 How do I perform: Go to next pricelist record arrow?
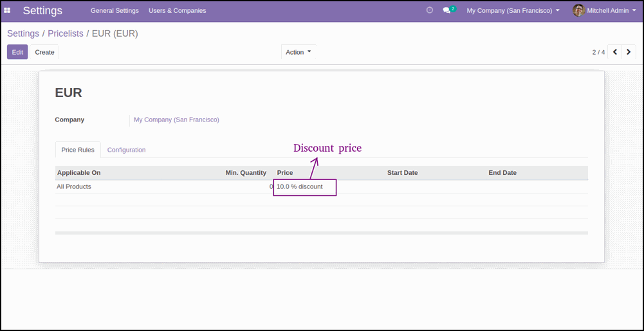(629, 52)
